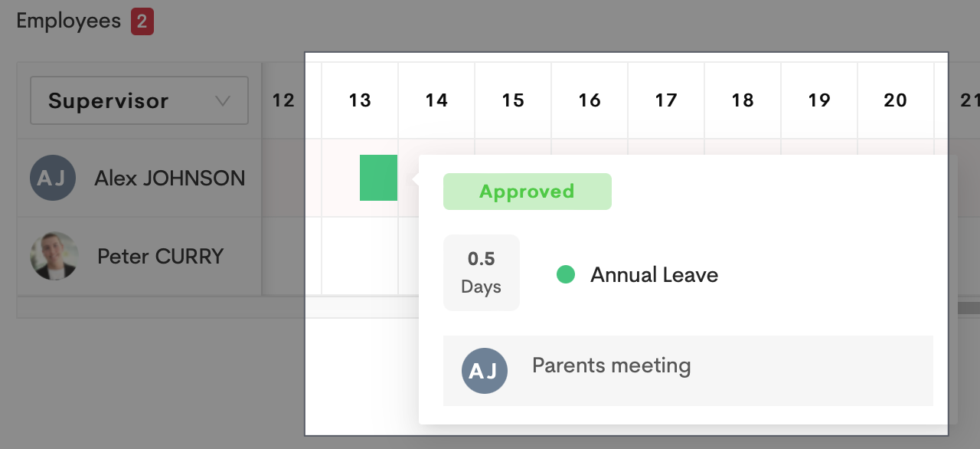Open the Supervisor dropdown
The height and width of the screenshot is (449, 980).
pos(139,100)
